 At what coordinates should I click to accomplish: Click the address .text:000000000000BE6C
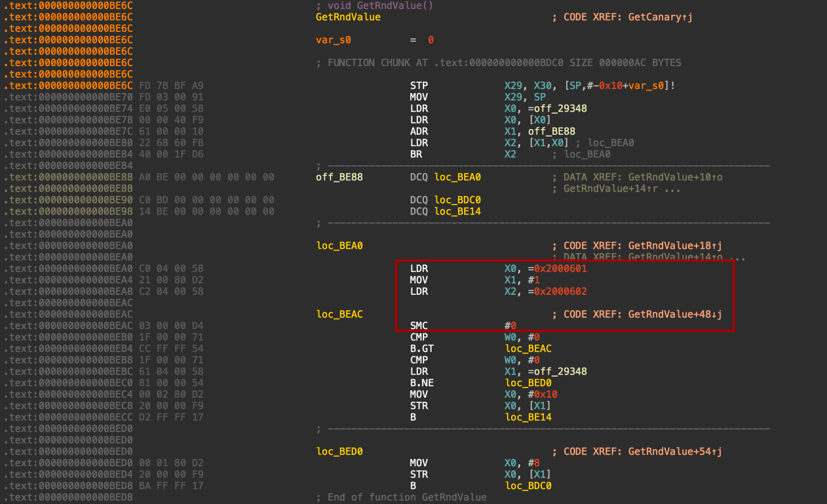(66, 6)
